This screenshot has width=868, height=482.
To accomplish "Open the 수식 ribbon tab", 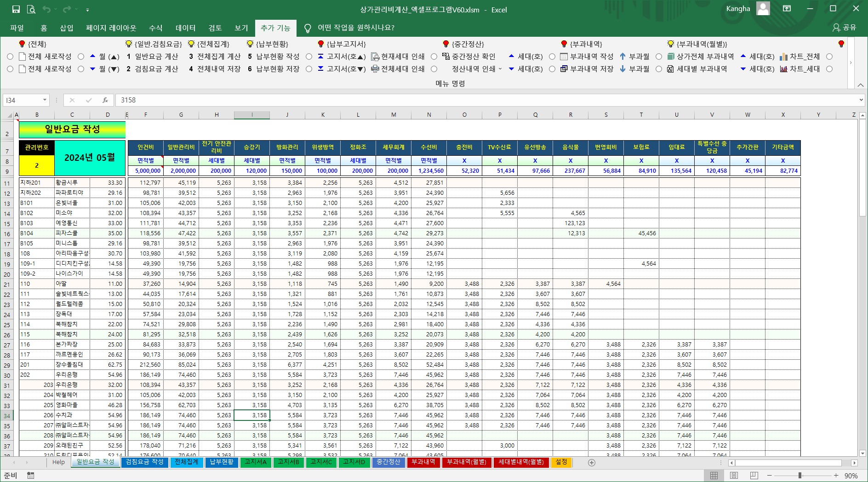I will [x=155, y=28].
